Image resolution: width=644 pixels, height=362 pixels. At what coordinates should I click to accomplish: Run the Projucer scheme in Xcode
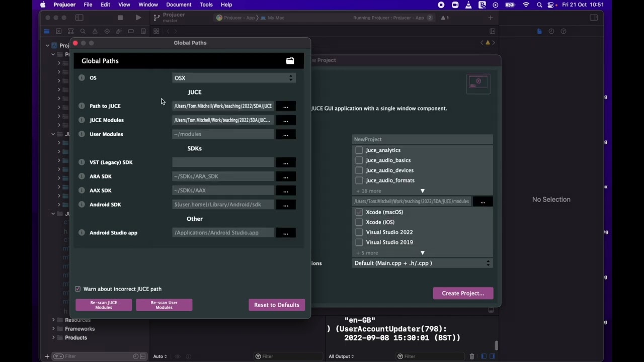coord(138,18)
